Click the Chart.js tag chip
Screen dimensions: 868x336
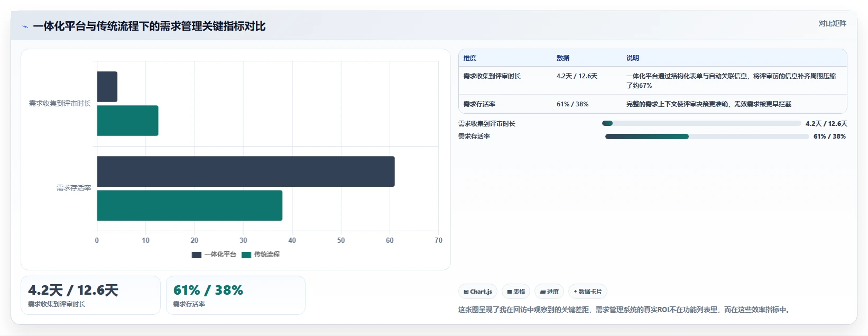(x=478, y=292)
